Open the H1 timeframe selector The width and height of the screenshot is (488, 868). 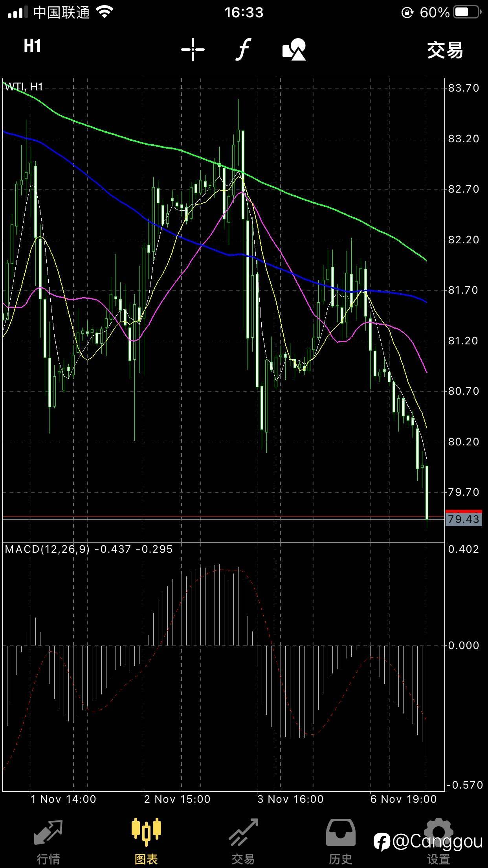32,46
